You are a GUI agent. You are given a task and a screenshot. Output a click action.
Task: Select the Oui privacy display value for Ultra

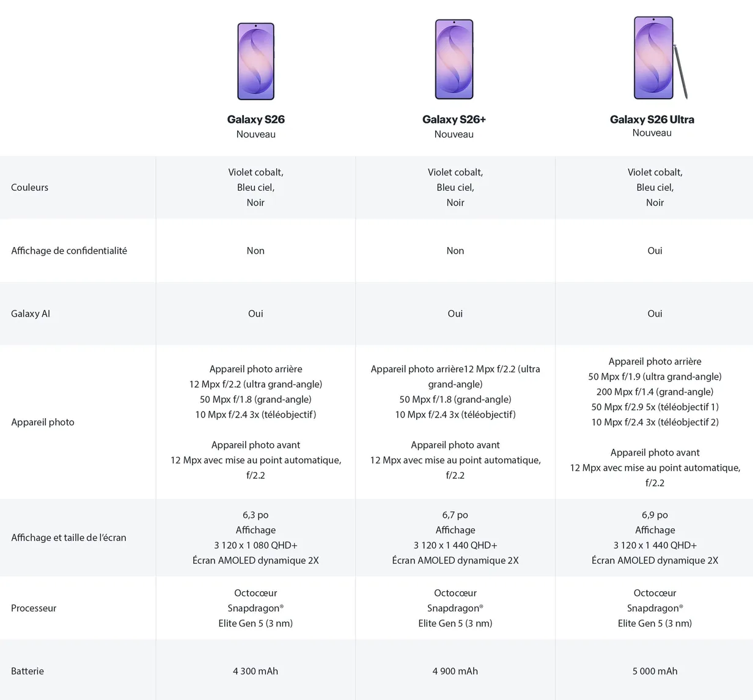pyautogui.click(x=655, y=251)
